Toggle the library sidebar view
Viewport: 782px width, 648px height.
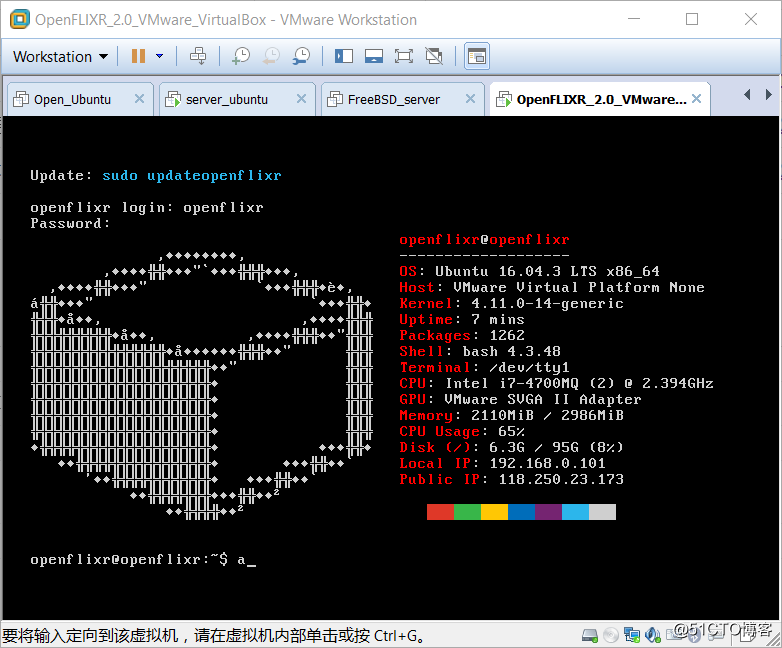(x=344, y=56)
